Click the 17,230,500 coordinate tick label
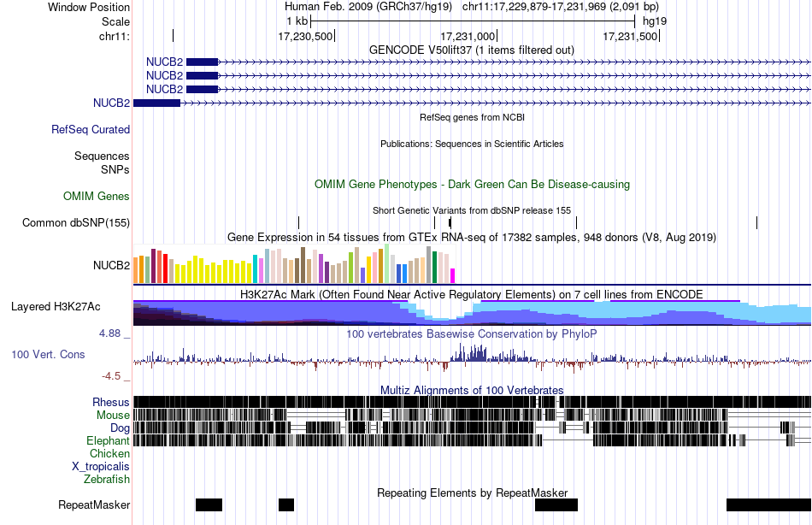This screenshot has width=812, height=525. [x=305, y=36]
